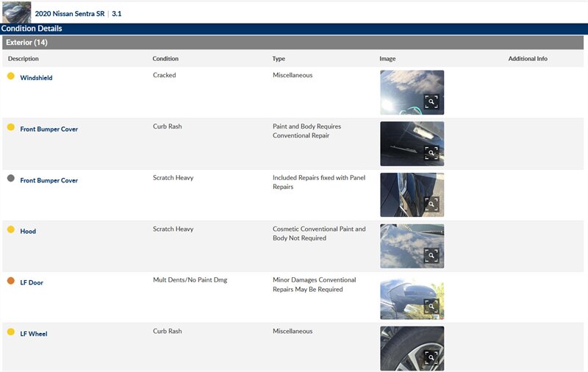The image size is (588, 372).
Task: Click magnify icon on Windshield image
Action: click(431, 102)
